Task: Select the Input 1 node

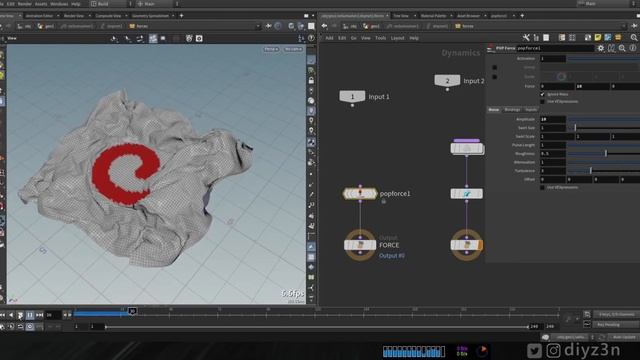Action: (352, 96)
